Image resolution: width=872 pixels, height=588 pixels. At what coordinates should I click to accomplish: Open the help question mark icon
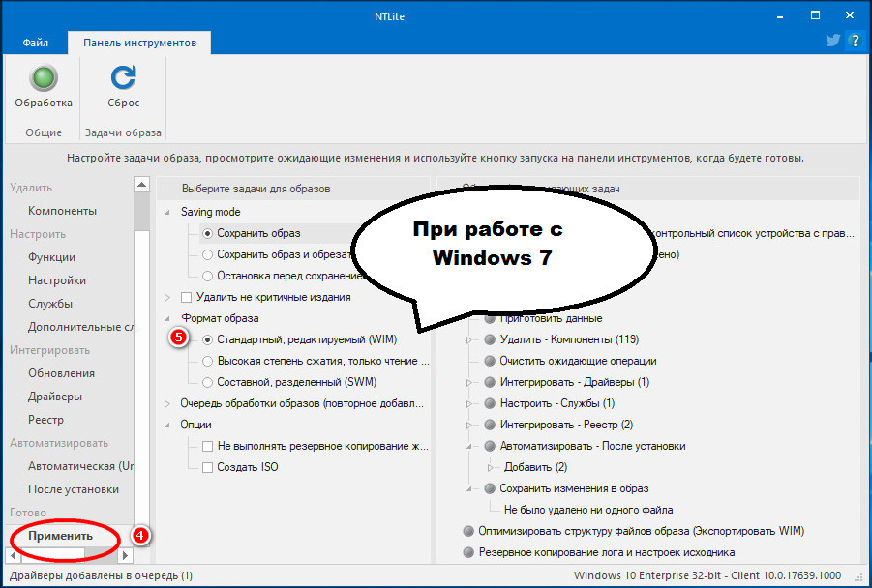coord(855,41)
